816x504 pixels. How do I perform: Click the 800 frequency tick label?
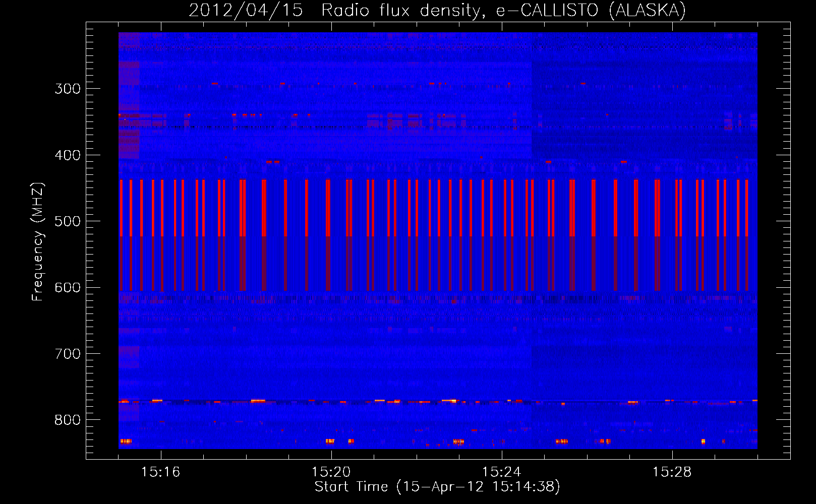[x=68, y=420]
